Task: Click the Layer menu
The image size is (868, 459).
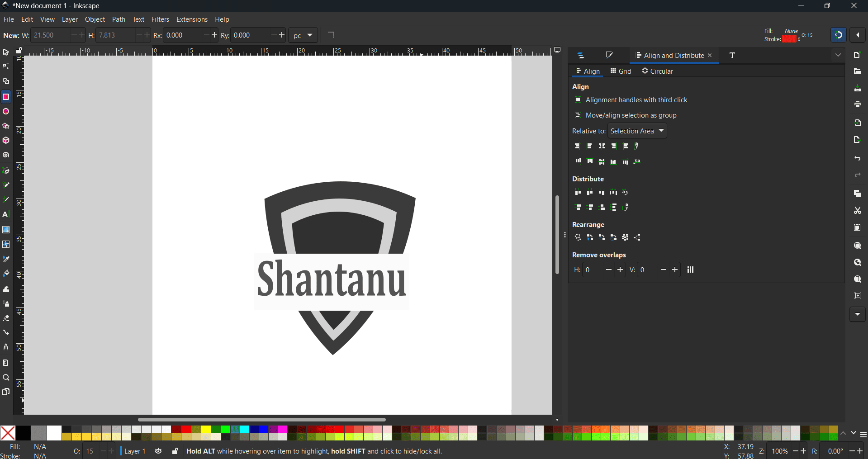Action: [70, 19]
